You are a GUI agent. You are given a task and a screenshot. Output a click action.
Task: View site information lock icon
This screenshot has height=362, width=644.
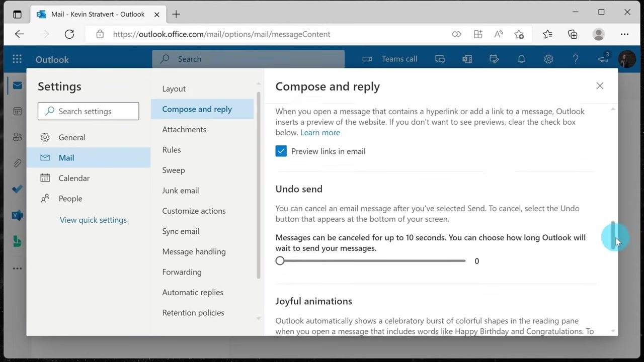100,34
